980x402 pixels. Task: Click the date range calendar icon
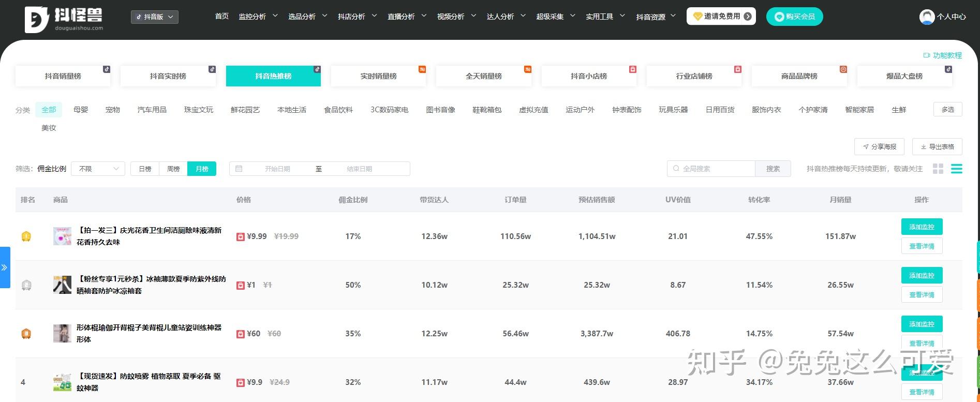(239, 169)
